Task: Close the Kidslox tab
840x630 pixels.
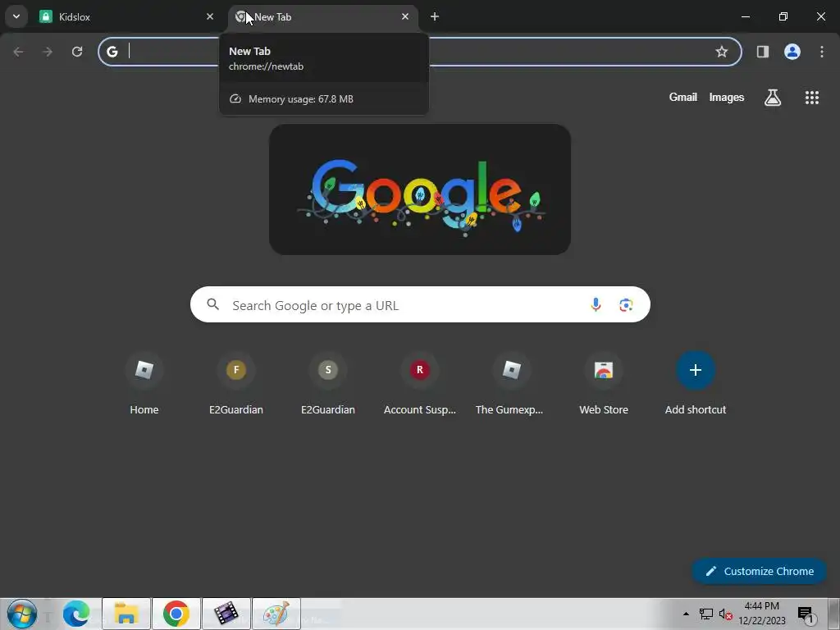Action: coord(210,16)
